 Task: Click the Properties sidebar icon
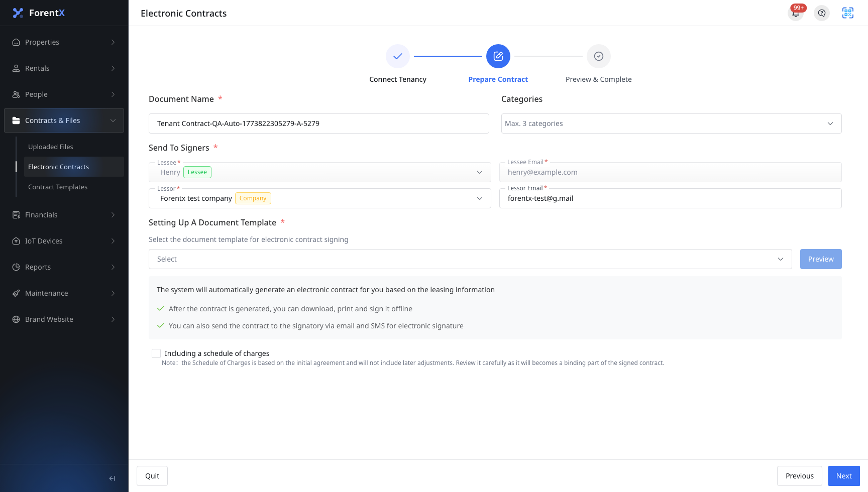[16, 42]
